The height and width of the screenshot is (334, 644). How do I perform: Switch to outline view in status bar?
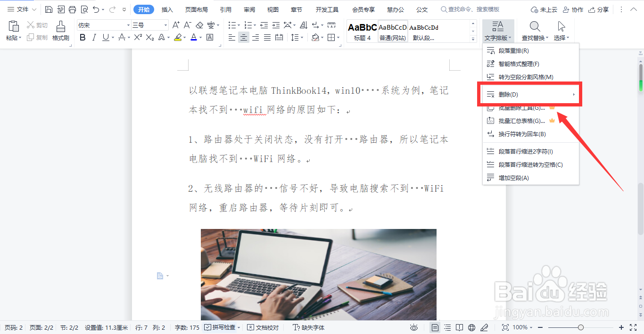447,327
